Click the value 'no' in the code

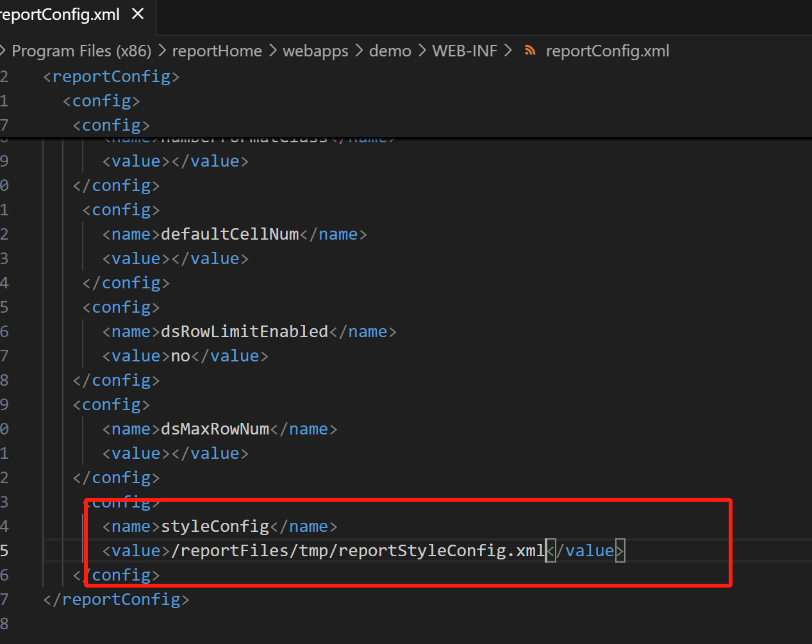click(x=180, y=356)
